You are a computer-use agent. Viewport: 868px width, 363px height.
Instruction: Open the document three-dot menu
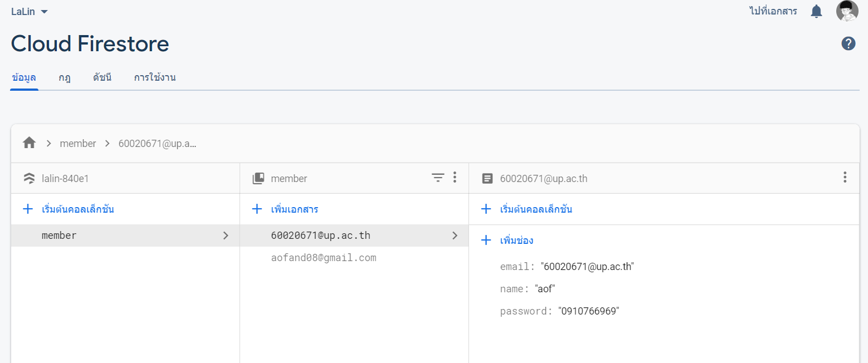click(x=845, y=178)
